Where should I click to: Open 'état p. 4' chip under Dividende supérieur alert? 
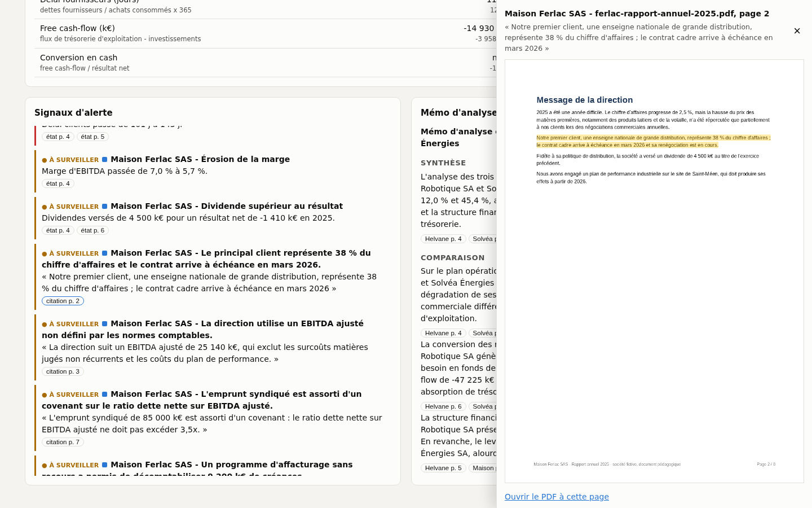point(58,230)
